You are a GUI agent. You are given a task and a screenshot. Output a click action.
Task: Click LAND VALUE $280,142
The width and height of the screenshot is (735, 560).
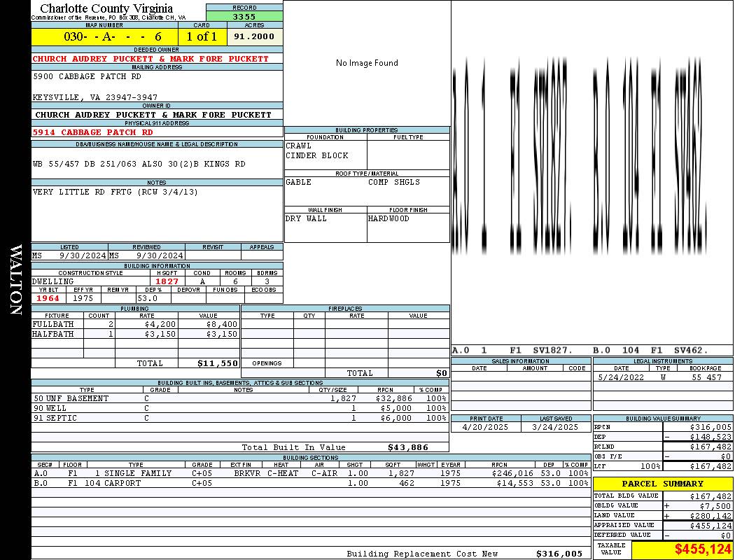[710, 516]
